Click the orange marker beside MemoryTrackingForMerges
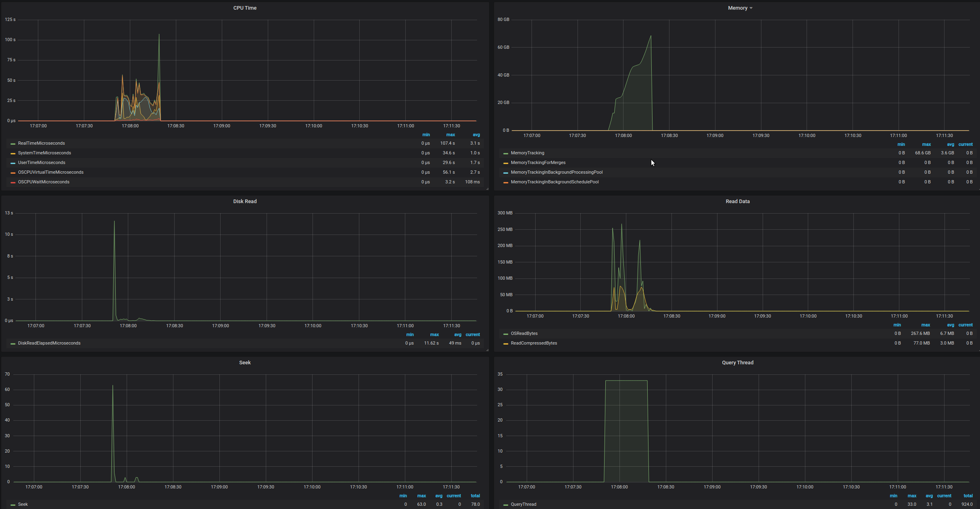 [x=506, y=162]
